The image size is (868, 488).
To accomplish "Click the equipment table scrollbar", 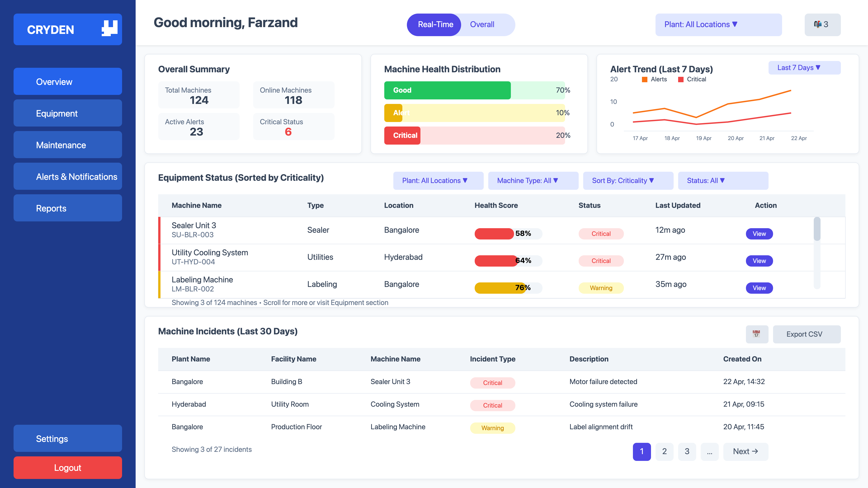I will pos(817,253).
